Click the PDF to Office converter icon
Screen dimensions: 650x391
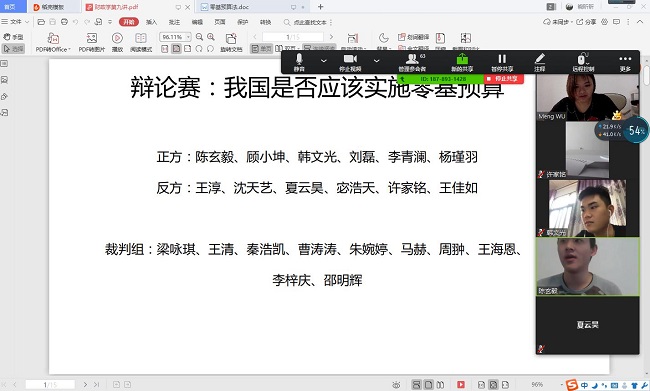(53, 42)
